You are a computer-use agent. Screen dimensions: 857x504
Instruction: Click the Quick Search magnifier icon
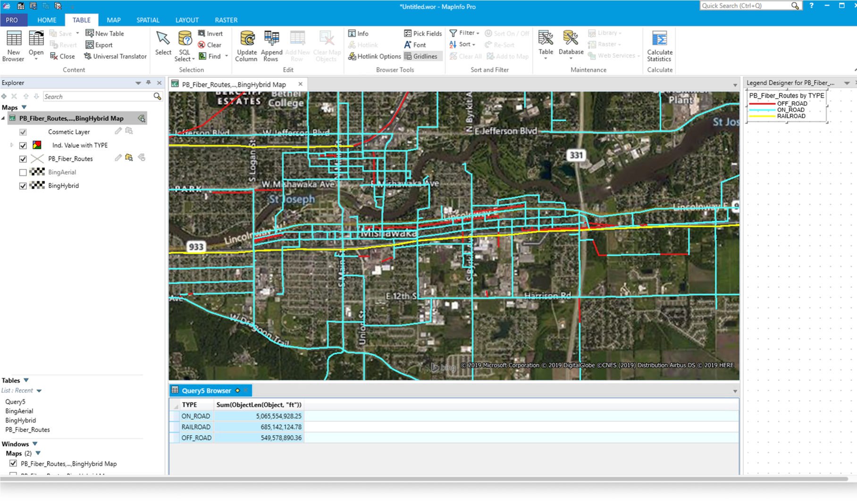tap(795, 6)
